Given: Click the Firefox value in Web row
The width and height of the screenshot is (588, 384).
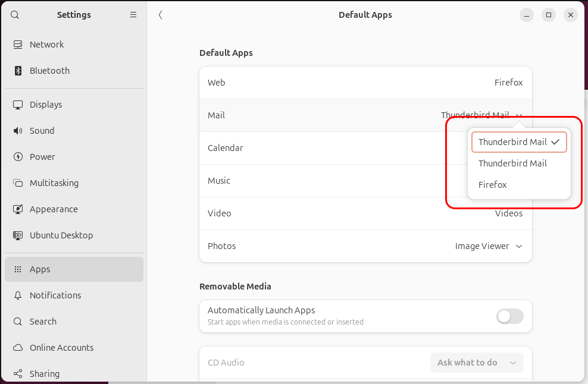Looking at the screenshot, I should (x=508, y=83).
